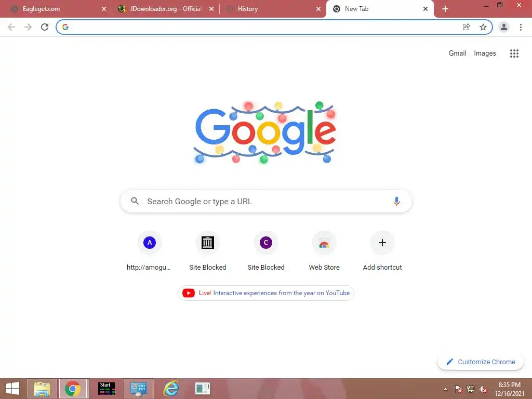Click the magnifier icon in search box
This screenshot has height=399, width=532.
135,201
